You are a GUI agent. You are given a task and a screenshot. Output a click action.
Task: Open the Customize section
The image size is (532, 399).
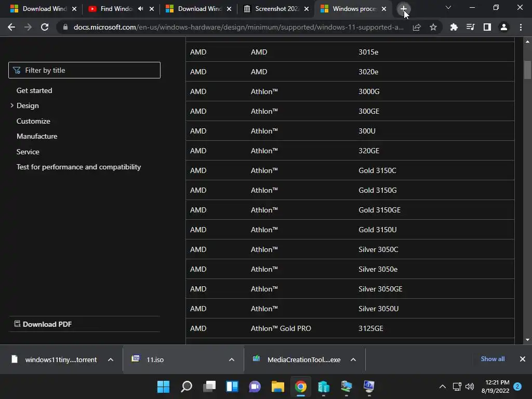tap(33, 121)
